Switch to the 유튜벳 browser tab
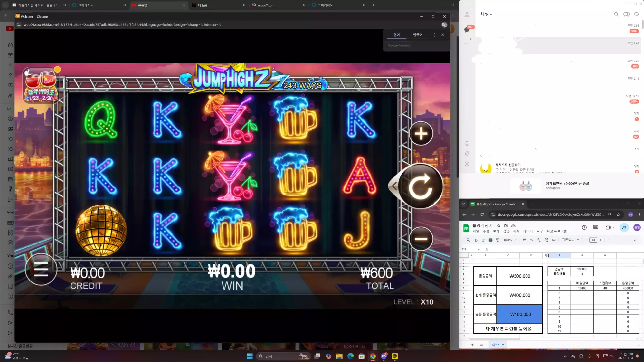Image resolution: width=644 pixels, height=362 pixels. coord(157,5)
